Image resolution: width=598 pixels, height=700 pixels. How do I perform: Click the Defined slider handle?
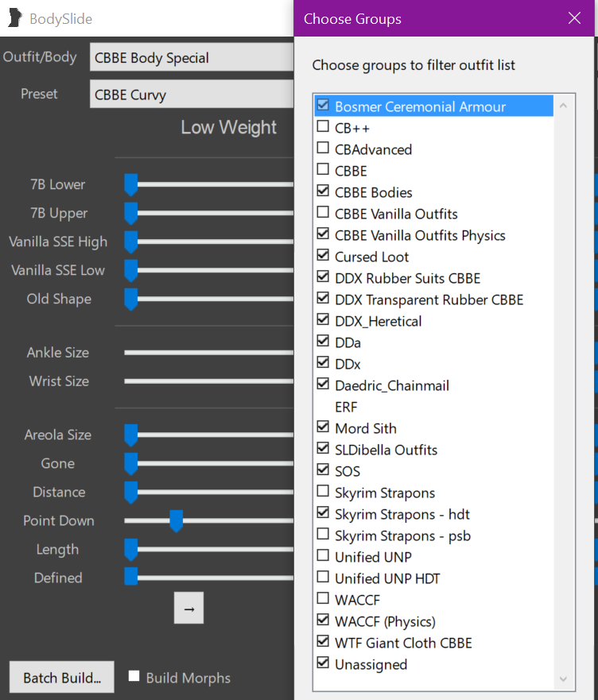coord(131,576)
